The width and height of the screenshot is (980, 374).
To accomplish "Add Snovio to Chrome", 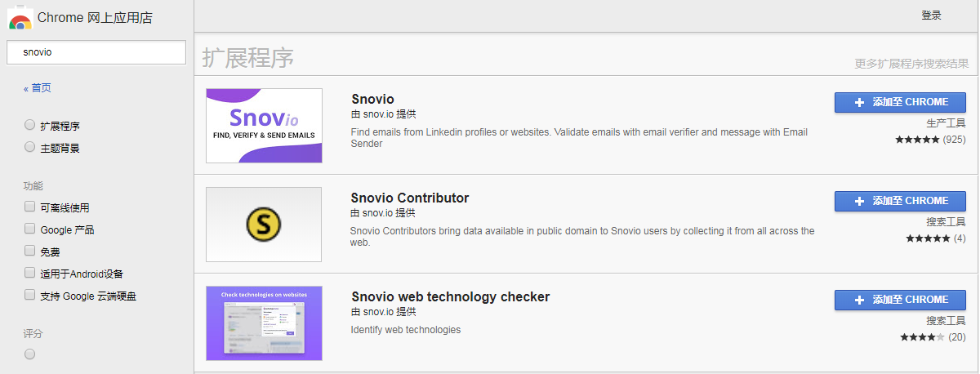I will coord(900,102).
